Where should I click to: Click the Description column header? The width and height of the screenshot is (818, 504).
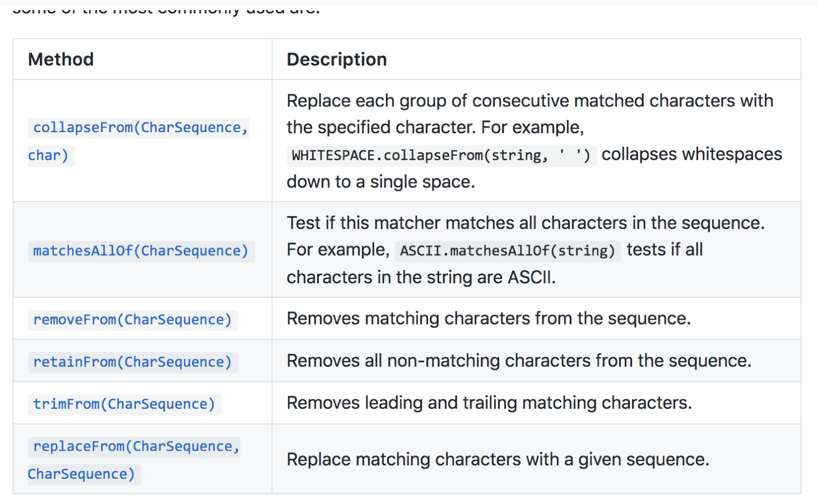(337, 59)
